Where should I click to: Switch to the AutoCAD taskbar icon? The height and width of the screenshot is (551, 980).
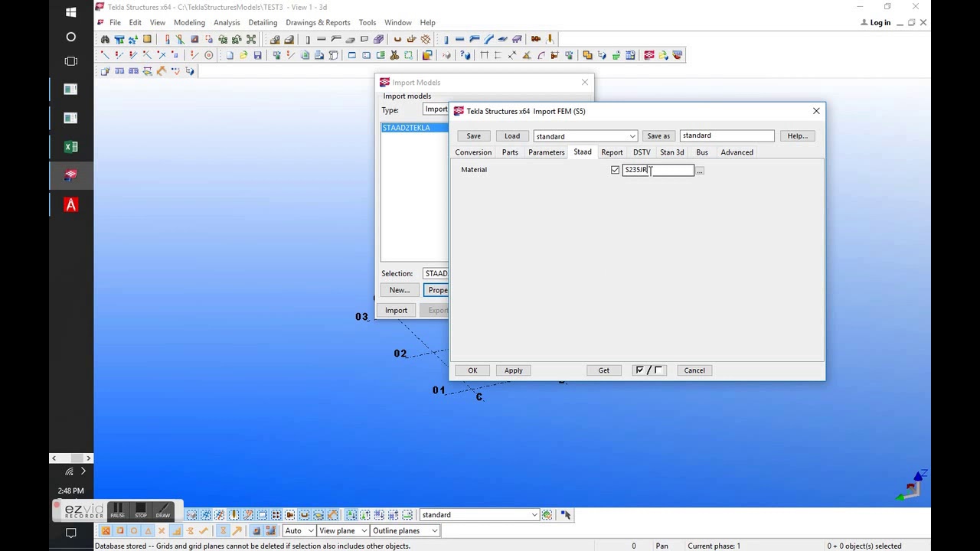pos(71,204)
